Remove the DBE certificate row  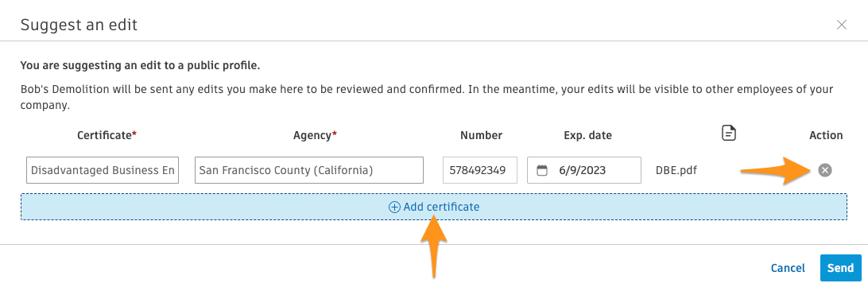tap(825, 170)
